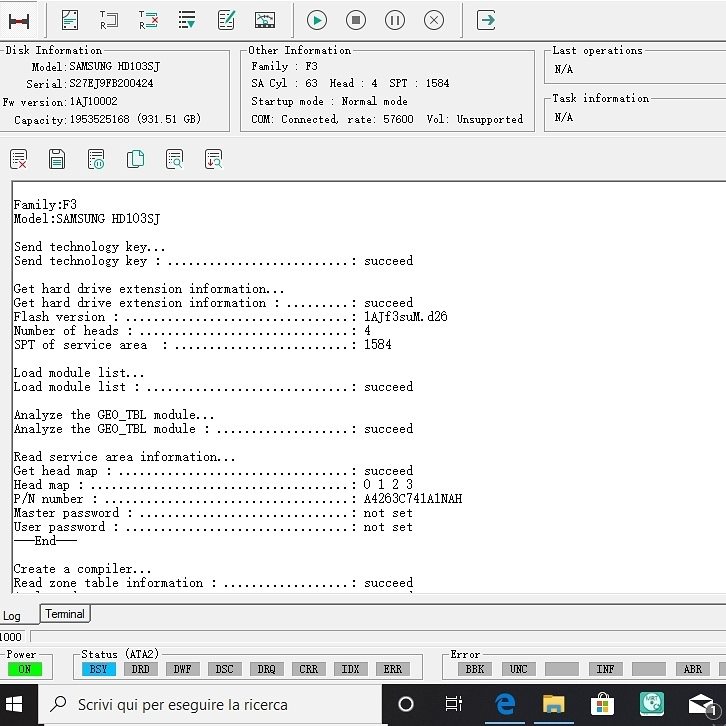Click the Windows search box Scrivi qui
Screen dimensions: 726x726
(x=210, y=705)
